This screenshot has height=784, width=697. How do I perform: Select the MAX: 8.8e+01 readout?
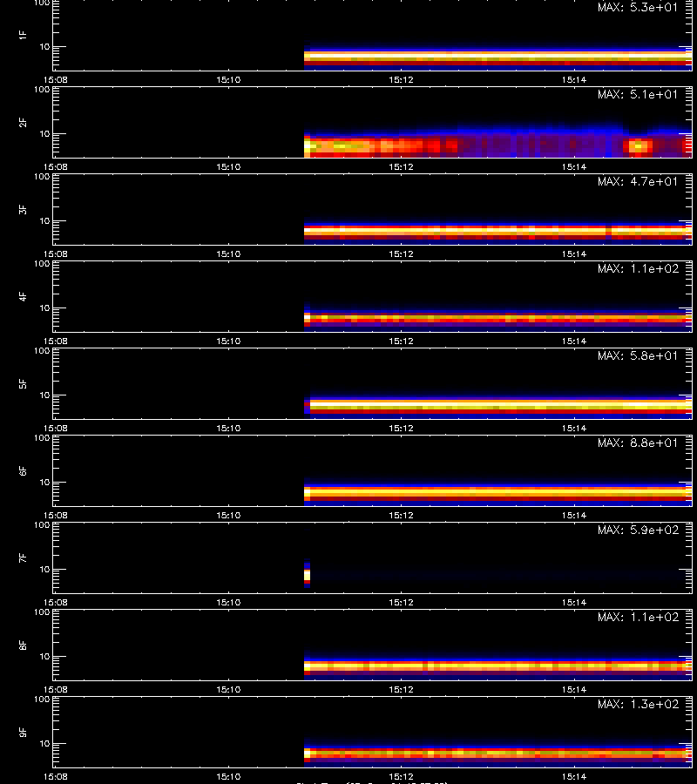click(x=638, y=443)
